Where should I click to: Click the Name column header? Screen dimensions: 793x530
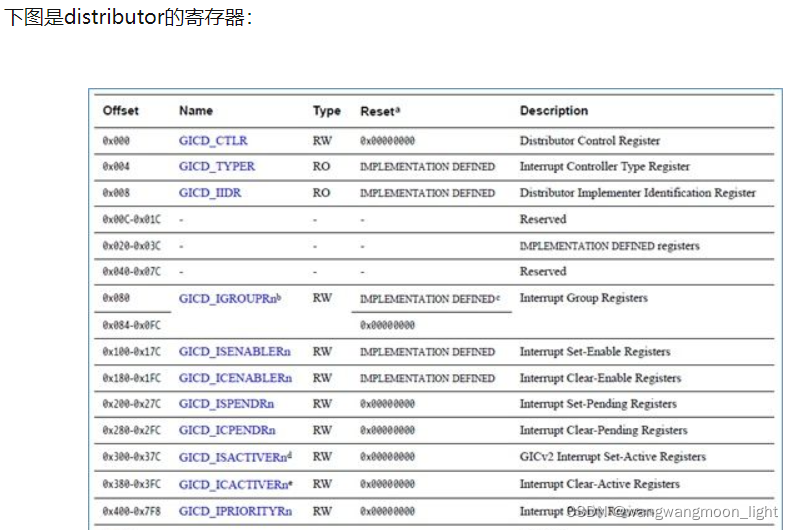point(196,110)
